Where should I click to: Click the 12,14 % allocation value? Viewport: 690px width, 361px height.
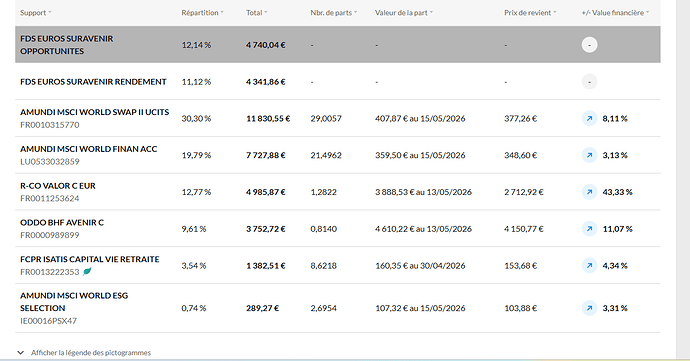pos(196,45)
